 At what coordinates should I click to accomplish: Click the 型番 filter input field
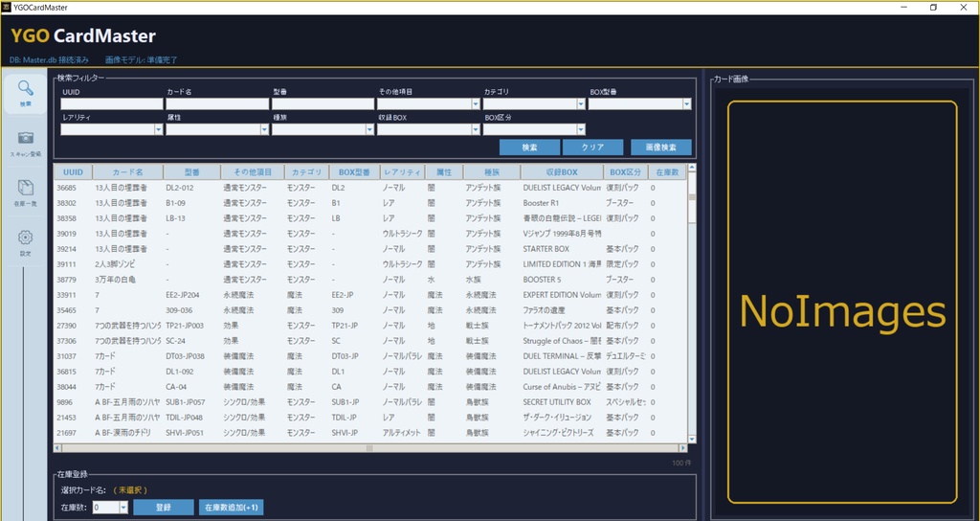(322, 103)
